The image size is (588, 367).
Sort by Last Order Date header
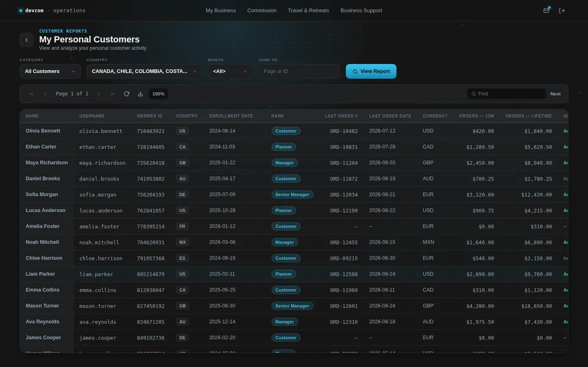[390, 116]
